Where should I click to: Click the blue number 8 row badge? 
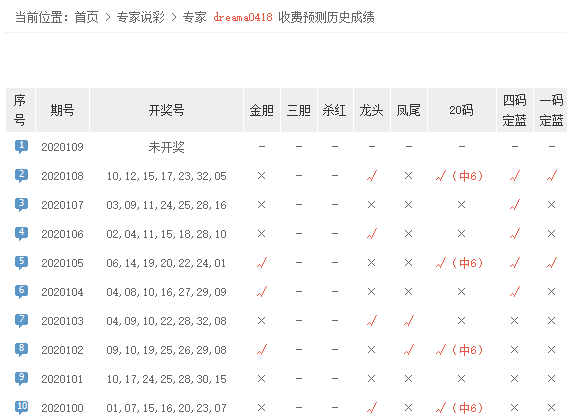[21, 350]
